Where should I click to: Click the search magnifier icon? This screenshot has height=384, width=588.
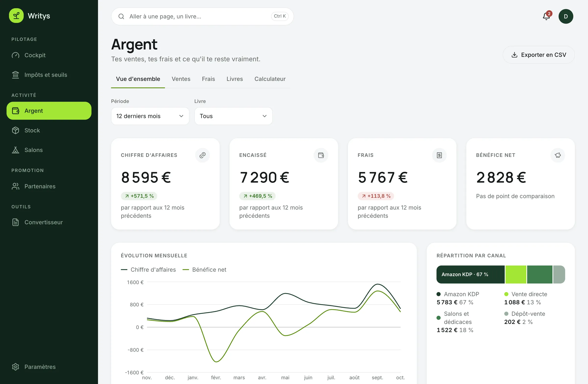pos(121,16)
